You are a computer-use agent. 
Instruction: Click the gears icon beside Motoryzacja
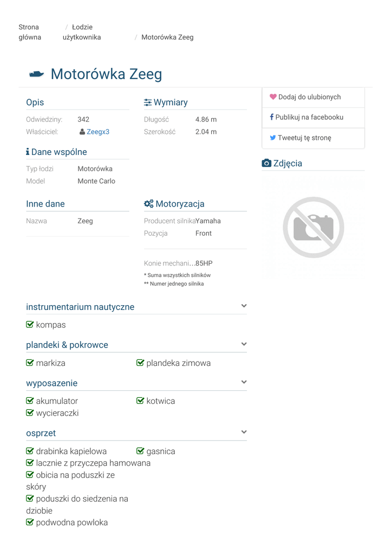tap(149, 204)
